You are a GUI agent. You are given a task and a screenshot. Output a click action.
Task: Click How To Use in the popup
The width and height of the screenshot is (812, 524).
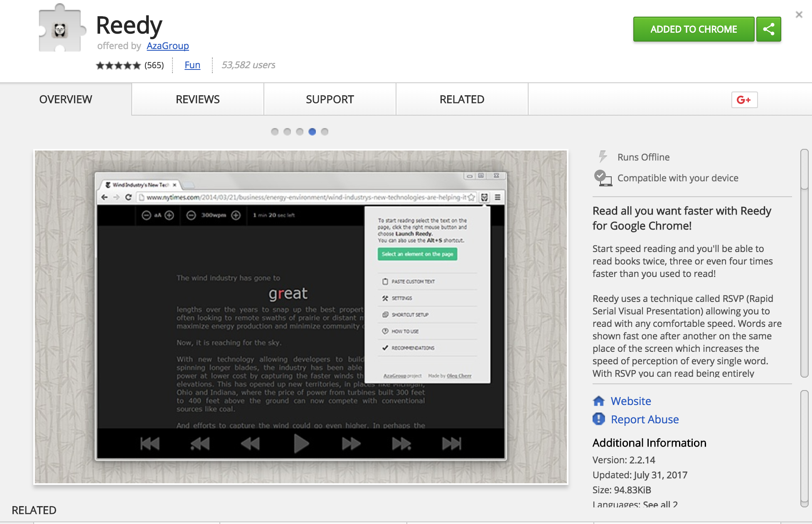click(428, 331)
